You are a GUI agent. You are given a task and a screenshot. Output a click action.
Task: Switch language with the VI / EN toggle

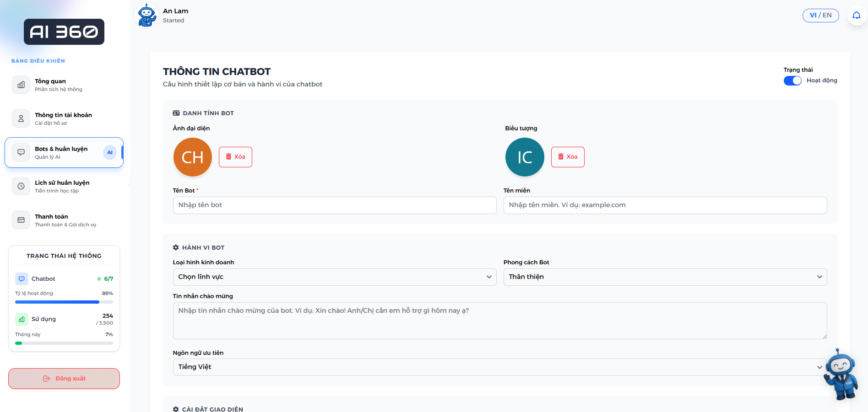pos(820,16)
